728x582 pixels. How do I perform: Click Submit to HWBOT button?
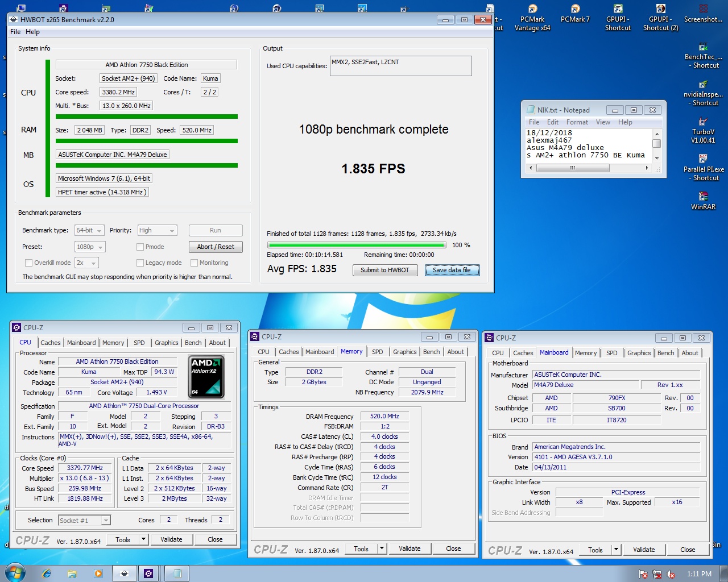[385, 270]
